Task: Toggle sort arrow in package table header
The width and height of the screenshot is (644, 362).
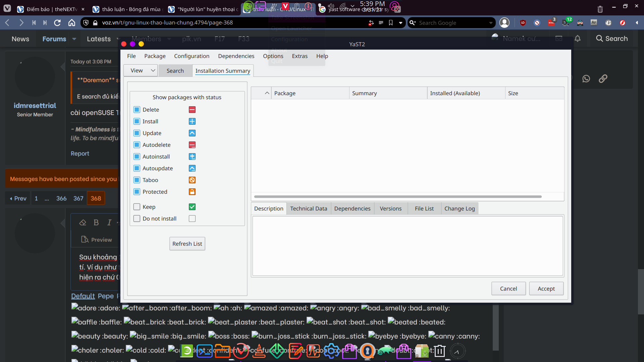Action: tap(267, 93)
